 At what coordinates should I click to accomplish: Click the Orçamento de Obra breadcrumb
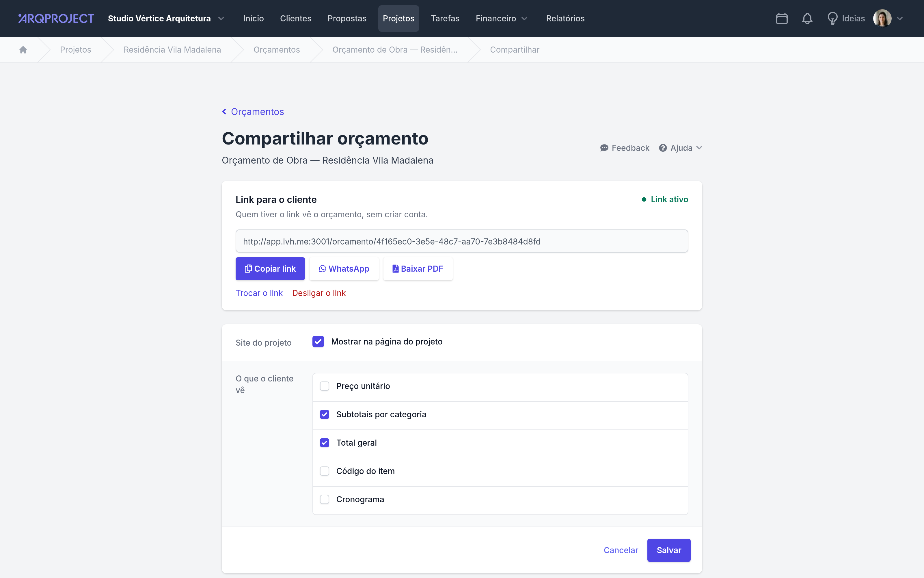point(395,50)
